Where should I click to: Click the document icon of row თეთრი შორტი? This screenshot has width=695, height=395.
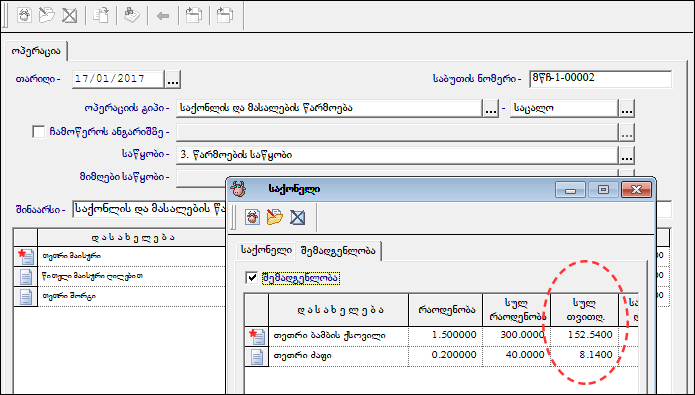pos(26,296)
